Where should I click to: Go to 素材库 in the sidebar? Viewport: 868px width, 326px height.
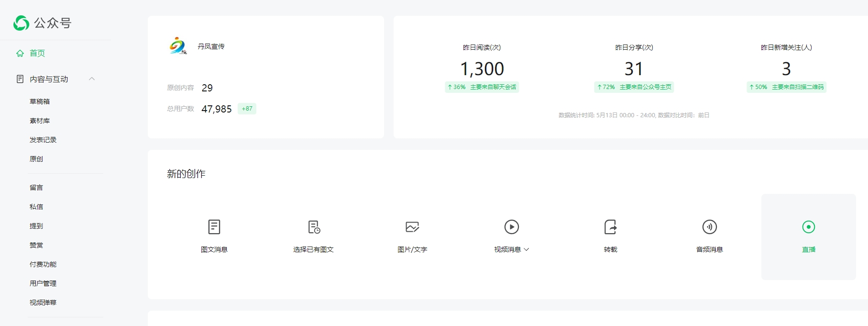40,121
